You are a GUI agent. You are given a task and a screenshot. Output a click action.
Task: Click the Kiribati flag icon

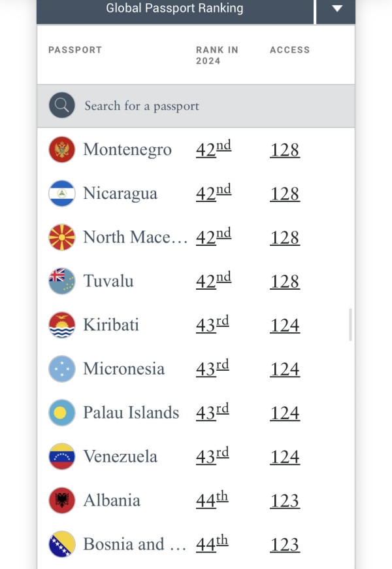pos(62,325)
